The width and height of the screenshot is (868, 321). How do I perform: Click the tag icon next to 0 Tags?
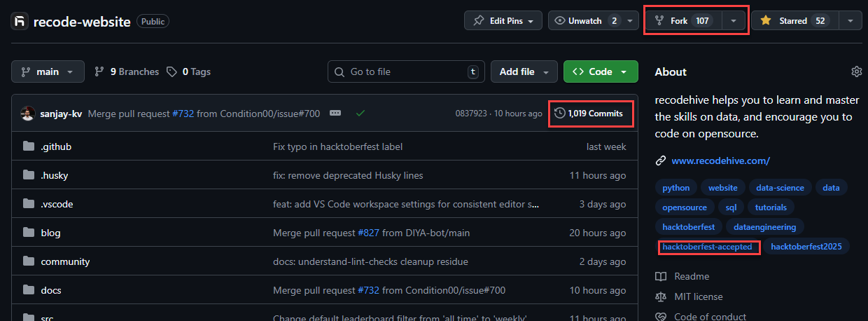(x=171, y=71)
